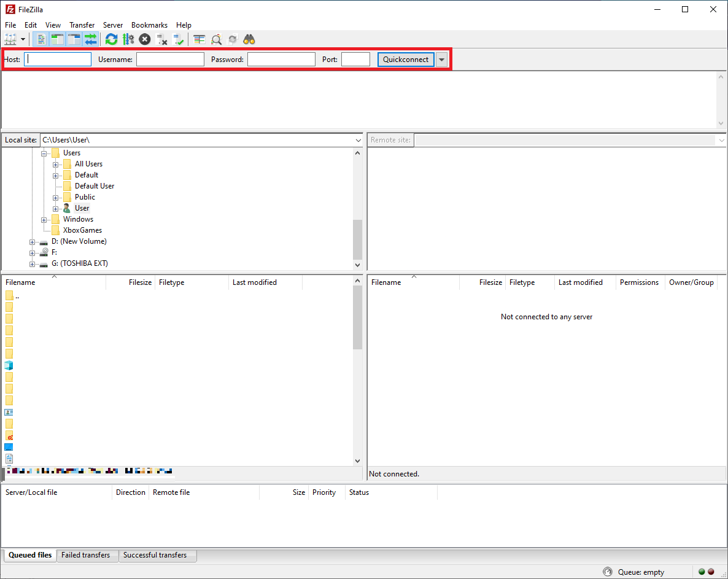Sort local files by Filesize column

click(x=131, y=282)
